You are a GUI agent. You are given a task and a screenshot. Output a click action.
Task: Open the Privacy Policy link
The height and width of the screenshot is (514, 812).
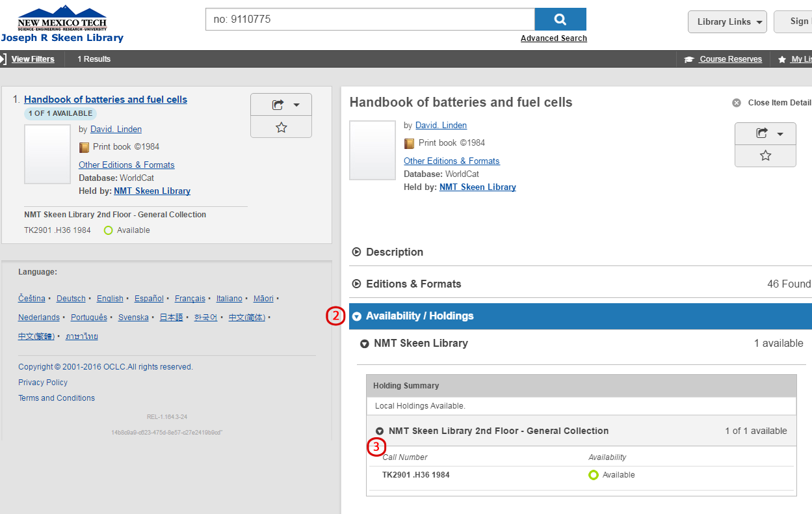[43, 383]
